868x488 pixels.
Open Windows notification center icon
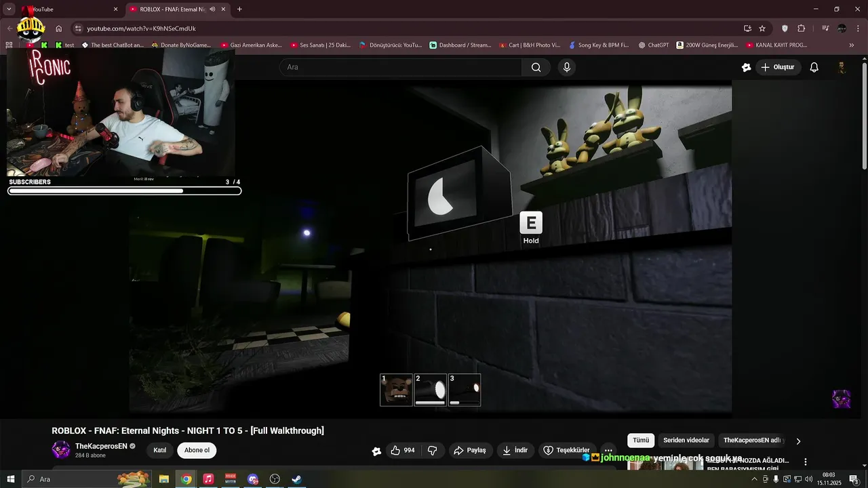tap(854, 479)
